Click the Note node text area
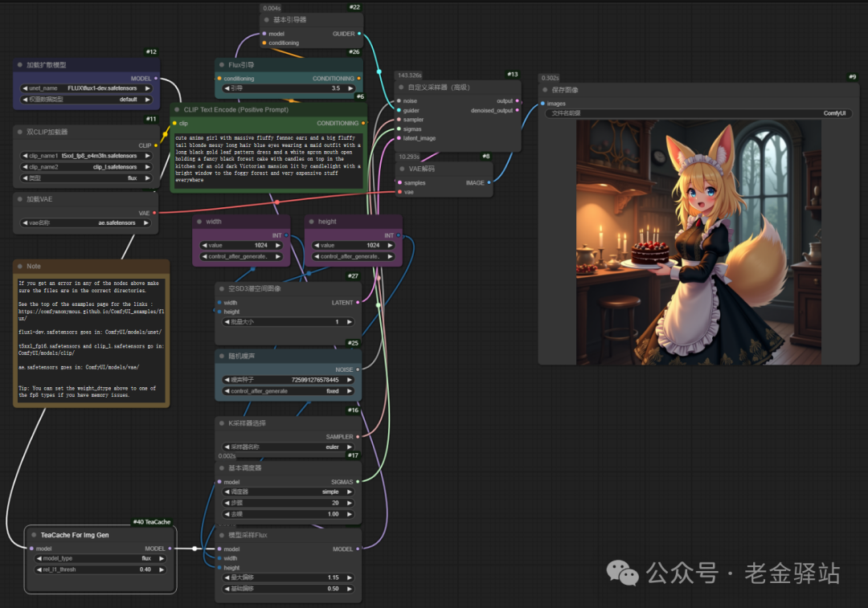868x608 pixels. coord(92,339)
